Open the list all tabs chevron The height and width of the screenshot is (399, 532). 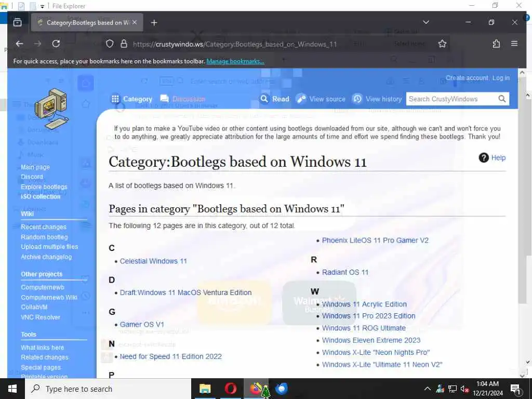pyautogui.click(x=426, y=22)
